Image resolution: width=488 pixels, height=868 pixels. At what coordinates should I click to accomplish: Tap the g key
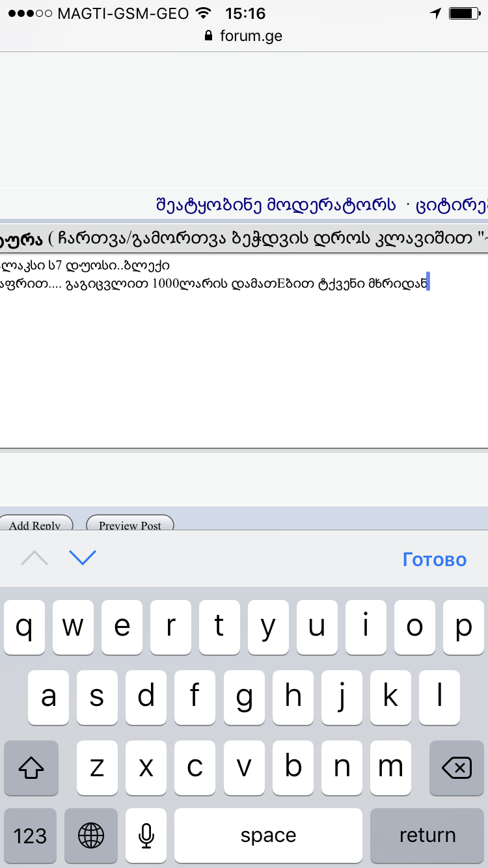[244, 698]
